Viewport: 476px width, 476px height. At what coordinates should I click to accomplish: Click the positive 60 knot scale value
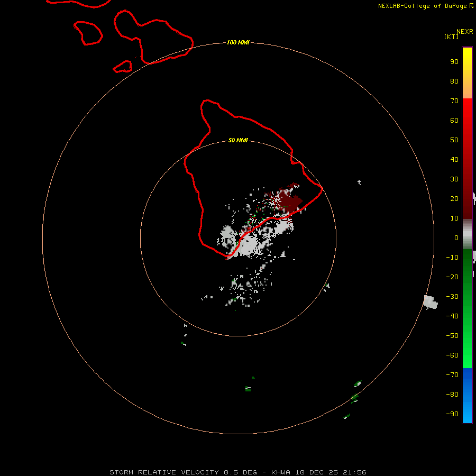[454, 120]
